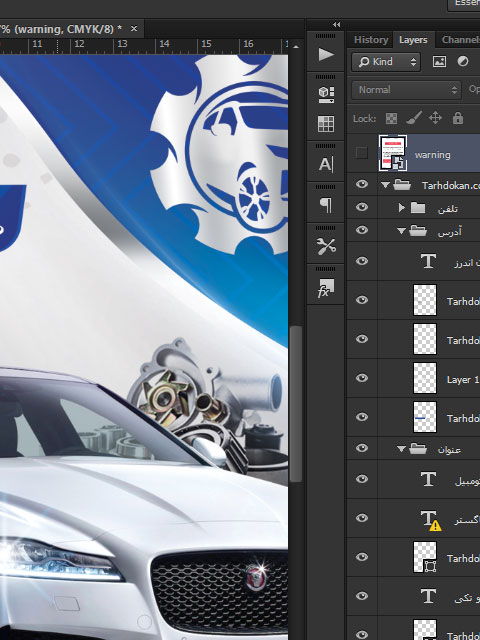
Task: Hide the اندرز text layer
Action: coord(362,261)
